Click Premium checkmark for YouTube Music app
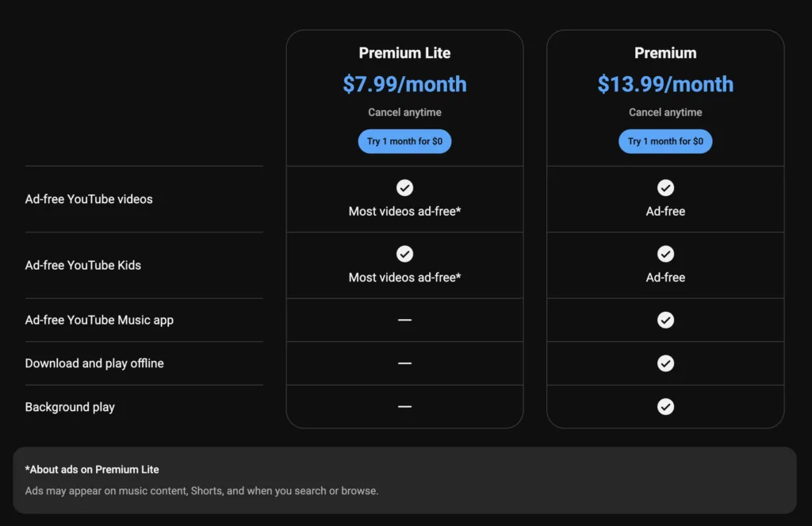Image resolution: width=812 pixels, height=526 pixels. (x=665, y=320)
